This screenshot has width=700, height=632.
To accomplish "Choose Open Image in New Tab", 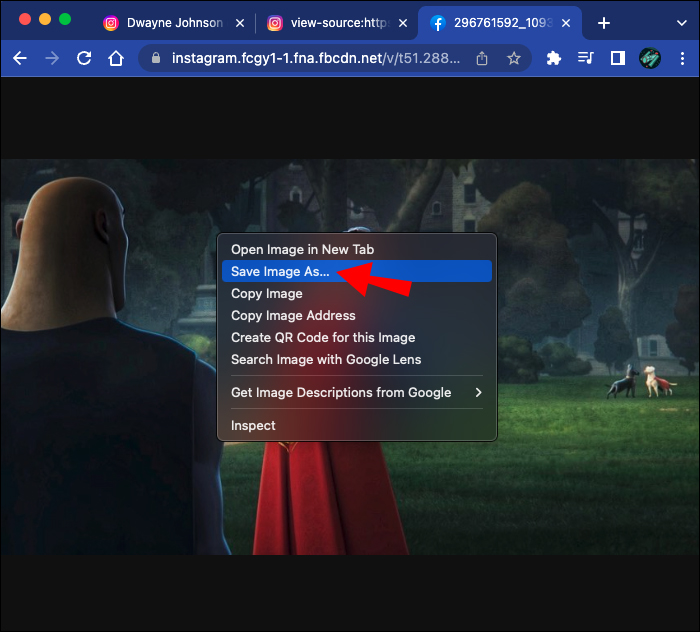I will pyautogui.click(x=357, y=249).
